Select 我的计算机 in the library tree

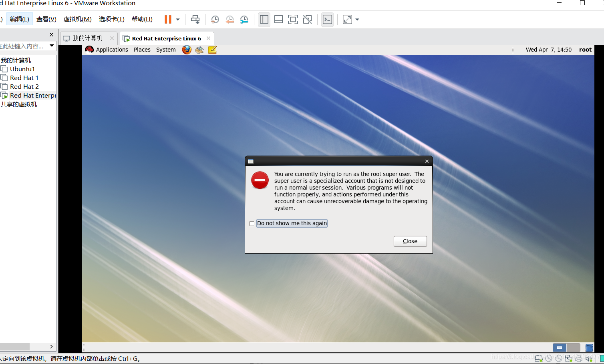[x=16, y=60]
